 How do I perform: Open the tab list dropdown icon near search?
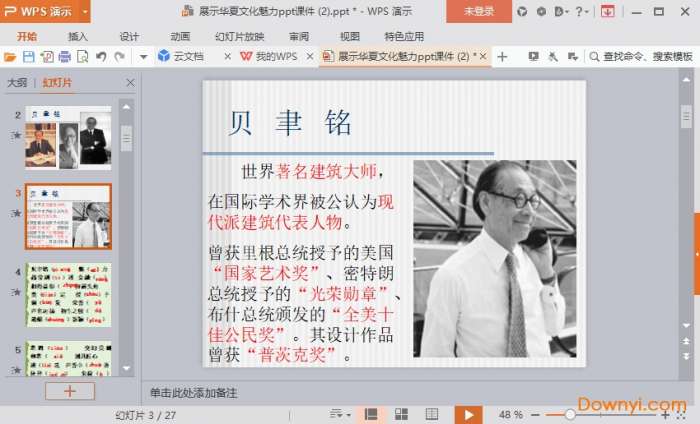click(x=573, y=56)
